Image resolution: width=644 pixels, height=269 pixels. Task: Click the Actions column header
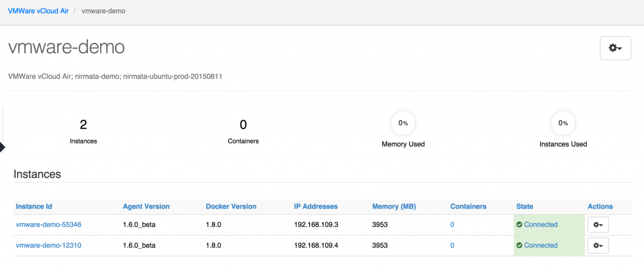pyautogui.click(x=600, y=207)
